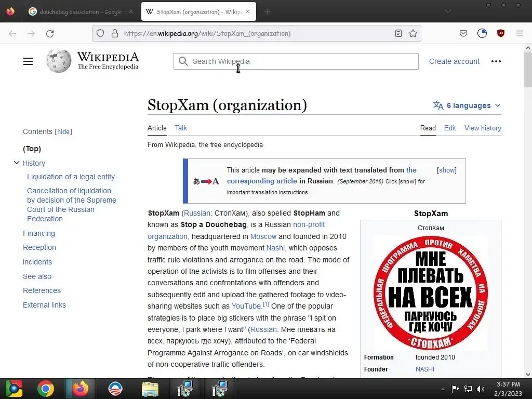
Task: Follow the Moscow link
Action: click(x=263, y=236)
